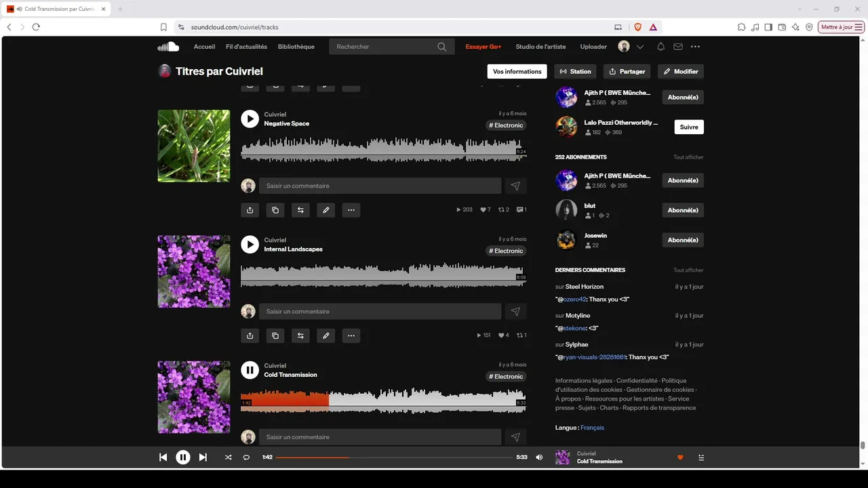This screenshot has height=488, width=868.
Task: Skip to previous track in player bar
Action: coord(163,457)
